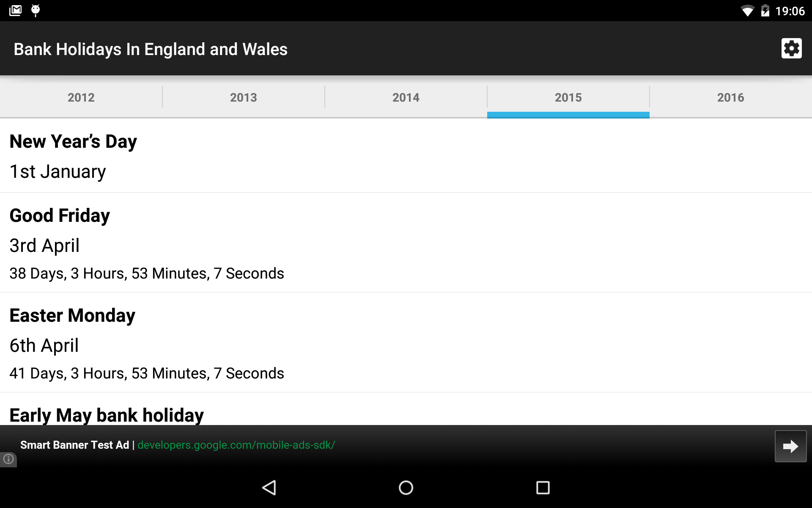Select the 2015 year tab
This screenshot has height=508, width=812.
tap(568, 97)
